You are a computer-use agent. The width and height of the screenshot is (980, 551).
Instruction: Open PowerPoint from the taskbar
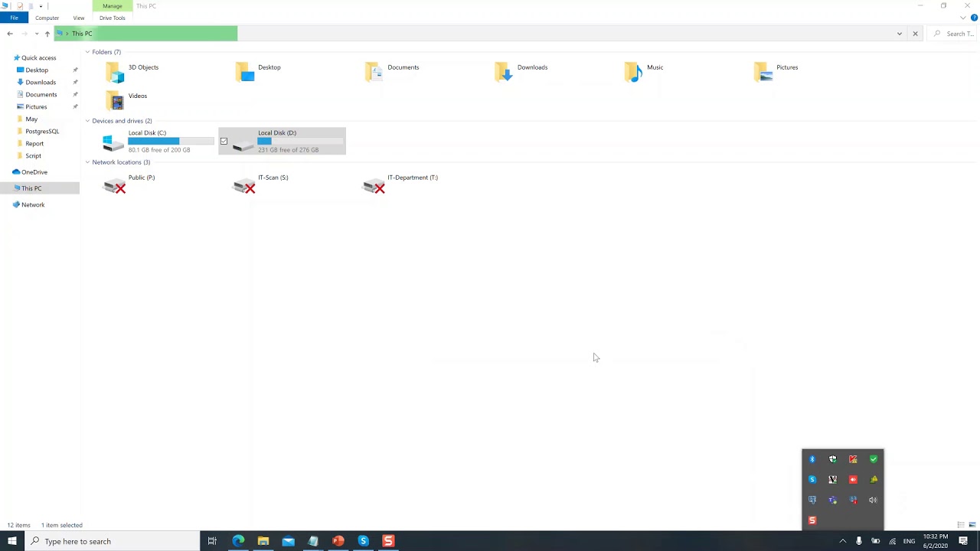click(338, 541)
